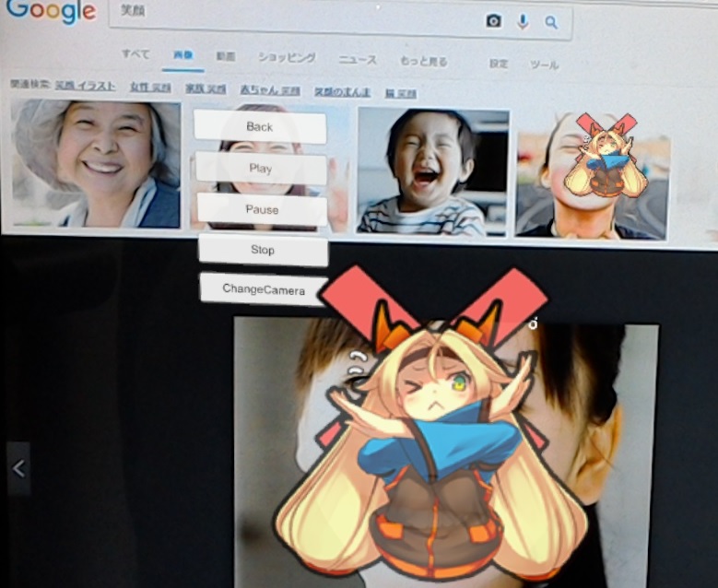Click the blue magnifier search icon
The width and height of the screenshot is (718, 588).
coord(551,22)
